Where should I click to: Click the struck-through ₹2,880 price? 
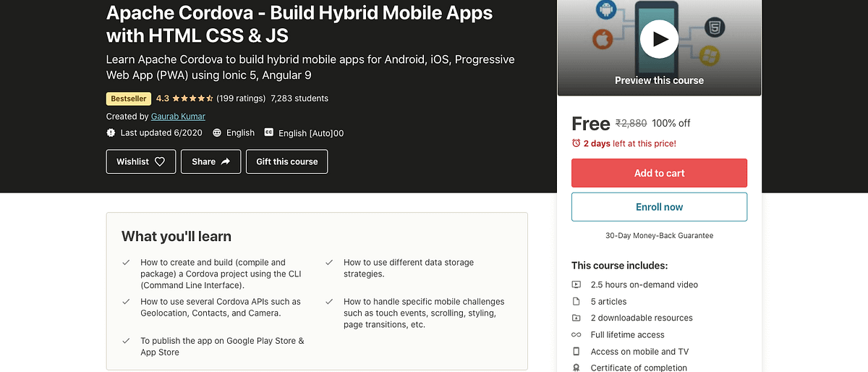tap(631, 123)
